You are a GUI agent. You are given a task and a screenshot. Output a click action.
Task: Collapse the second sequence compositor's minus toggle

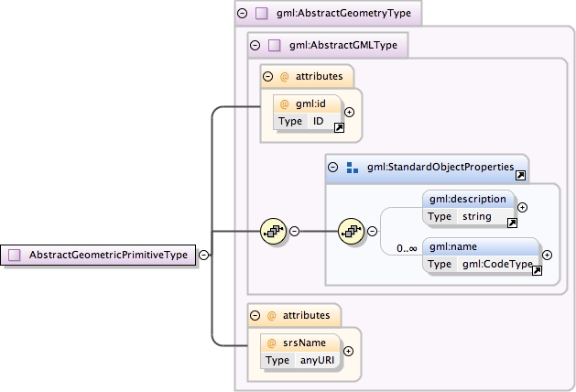(372, 231)
